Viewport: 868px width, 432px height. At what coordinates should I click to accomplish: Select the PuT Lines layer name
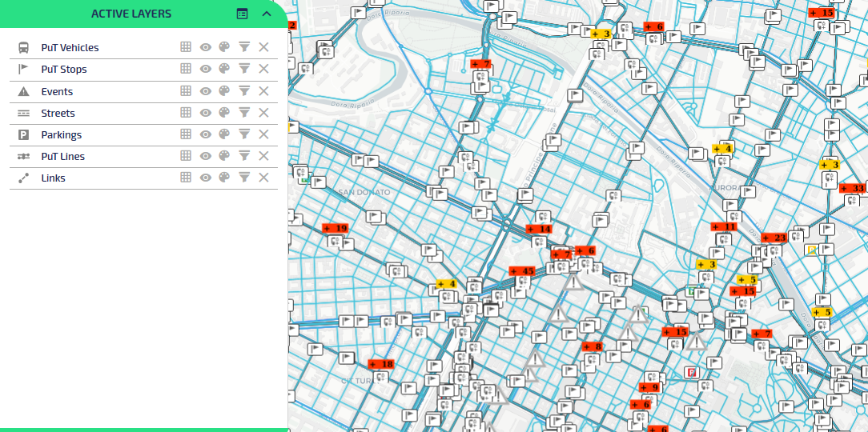[62, 157]
